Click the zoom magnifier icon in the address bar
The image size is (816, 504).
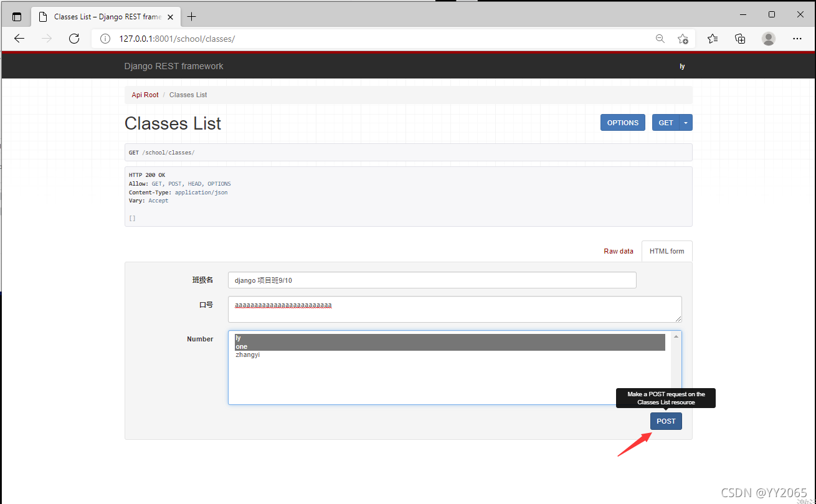pos(660,39)
